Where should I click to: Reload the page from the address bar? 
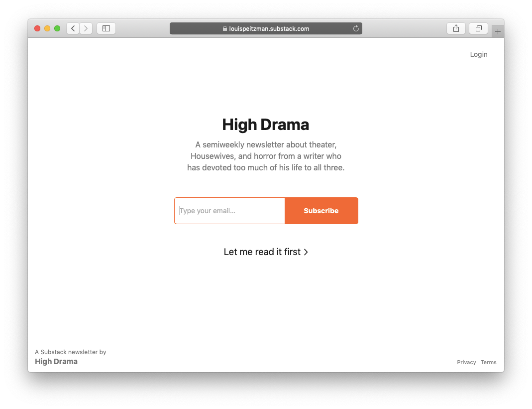click(x=356, y=28)
